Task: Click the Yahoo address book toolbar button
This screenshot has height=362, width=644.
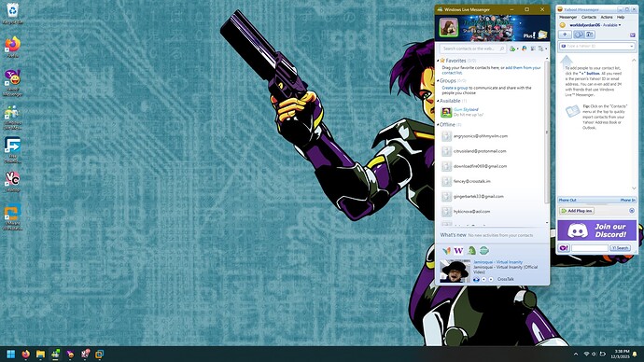Action: coord(589,35)
